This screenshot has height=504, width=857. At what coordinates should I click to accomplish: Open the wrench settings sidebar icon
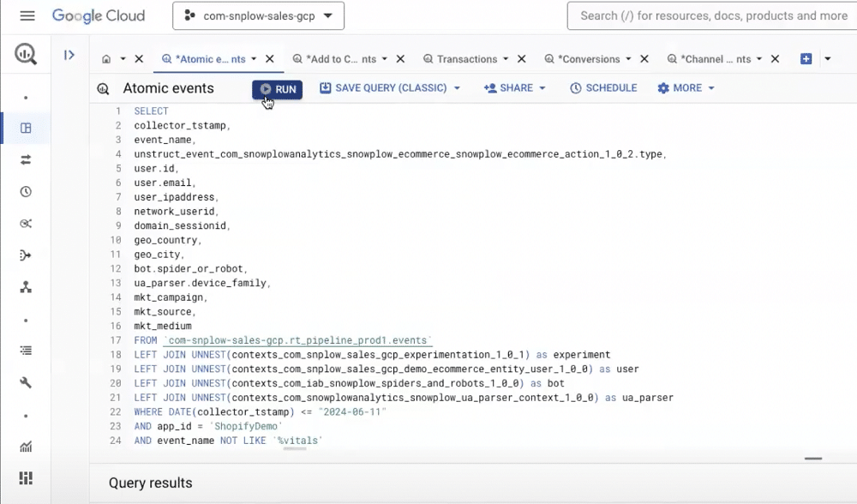click(x=26, y=382)
